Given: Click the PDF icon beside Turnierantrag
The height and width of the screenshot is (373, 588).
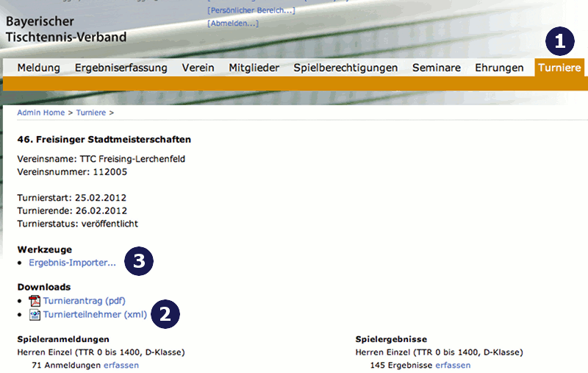Looking at the screenshot, I should click(35, 301).
